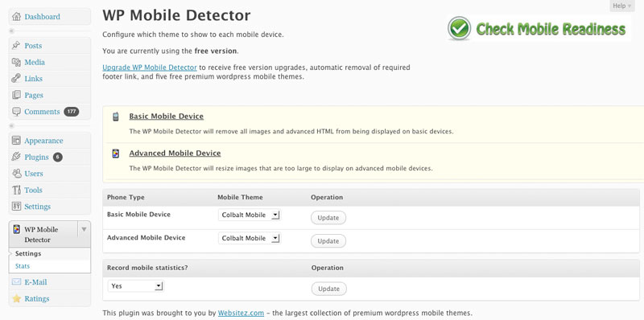This screenshot has width=644, height=320.
Task: Open Basic Mobile Device theme dropdown
Action: 249,215
